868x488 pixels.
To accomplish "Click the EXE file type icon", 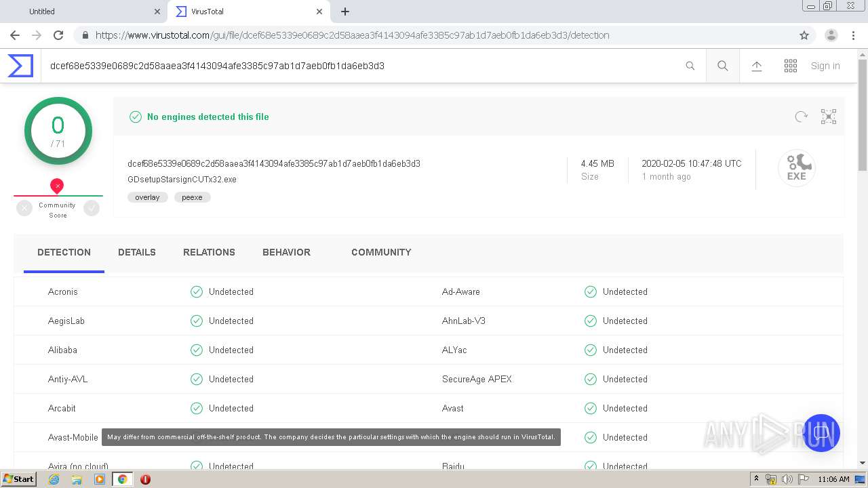I will (x=797, y=168).
